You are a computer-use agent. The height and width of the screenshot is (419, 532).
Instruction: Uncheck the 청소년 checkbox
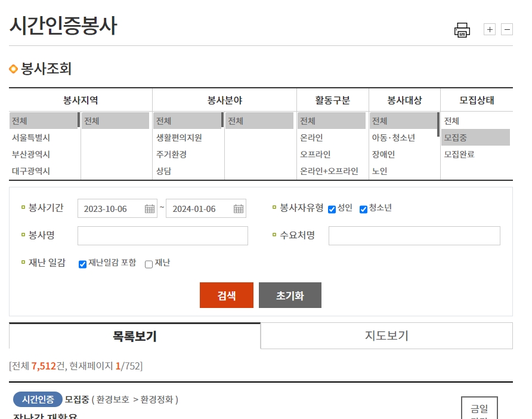pyautogui.click(x=363, y=209)
